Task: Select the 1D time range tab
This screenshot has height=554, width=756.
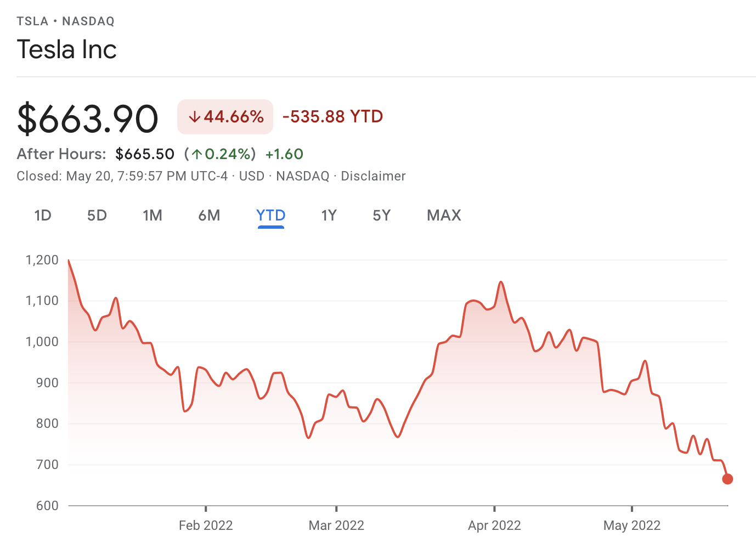Action: 43,216
